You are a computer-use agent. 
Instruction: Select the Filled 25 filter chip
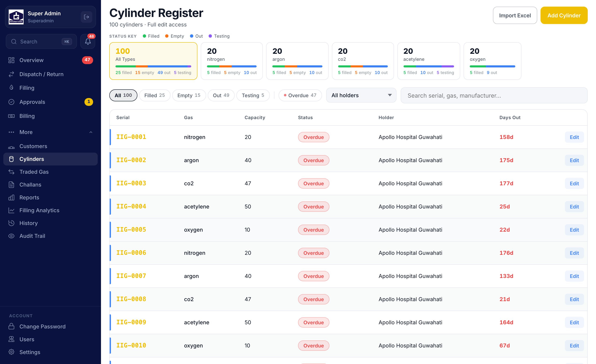click(x=155, y=95)
